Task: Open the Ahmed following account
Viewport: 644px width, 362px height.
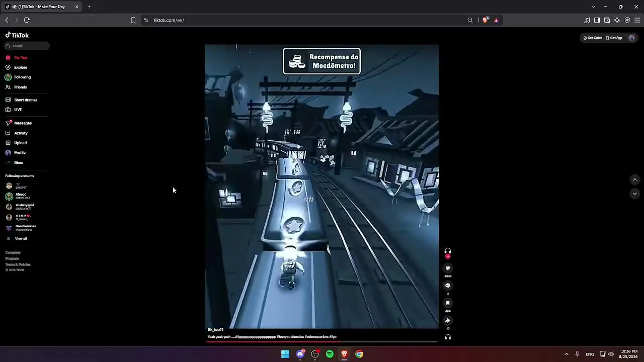Action: [x=18, y=196]
